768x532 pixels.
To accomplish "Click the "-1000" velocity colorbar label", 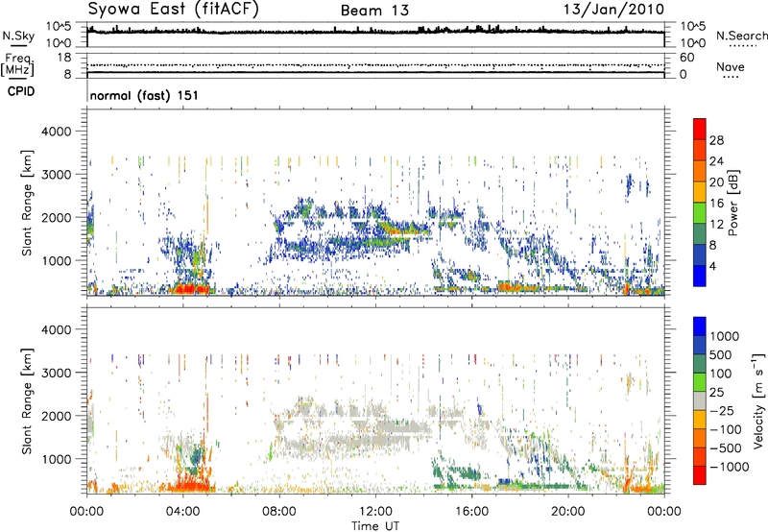I will pyautogui.click(x=729, y=467).
